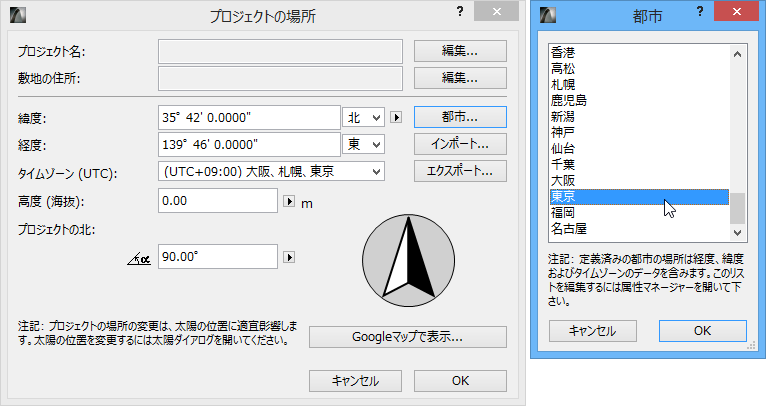Click the 都市 dialog corner grip
This screenshot has width=768, height=409.
click(751, 346)
